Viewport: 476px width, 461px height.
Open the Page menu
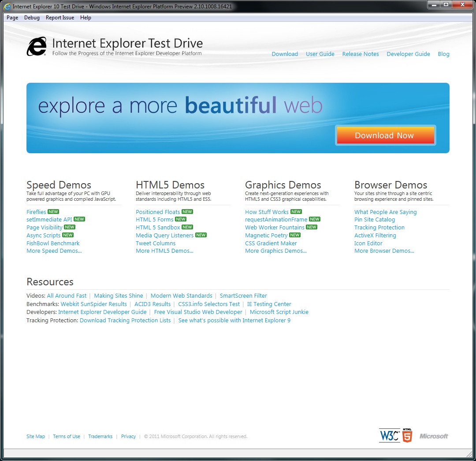tap(12, 18)
